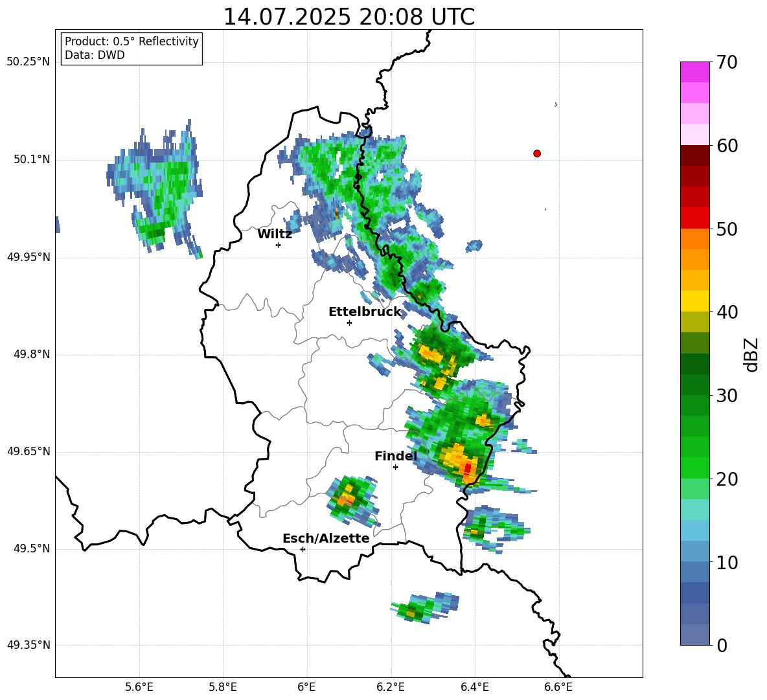Image resolution: width=767 pixels, height=700 pixels.
Task: Click the Wiltz station cross marker
Action: (279, 245)
